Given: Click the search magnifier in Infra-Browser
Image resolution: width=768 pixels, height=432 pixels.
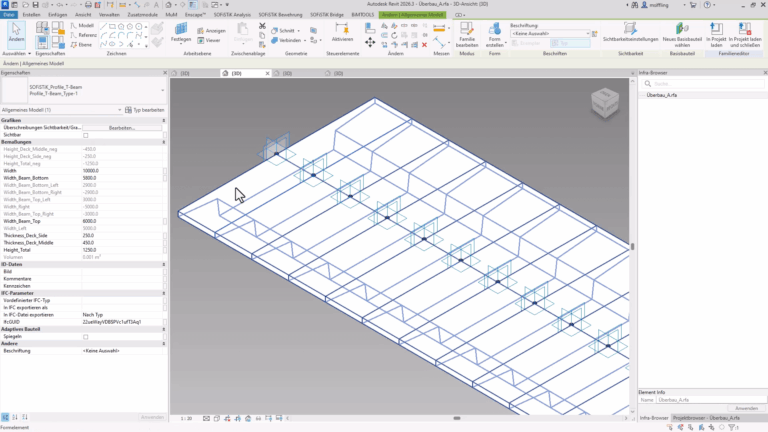Looking at the screenshot, I should coord(648,84).
